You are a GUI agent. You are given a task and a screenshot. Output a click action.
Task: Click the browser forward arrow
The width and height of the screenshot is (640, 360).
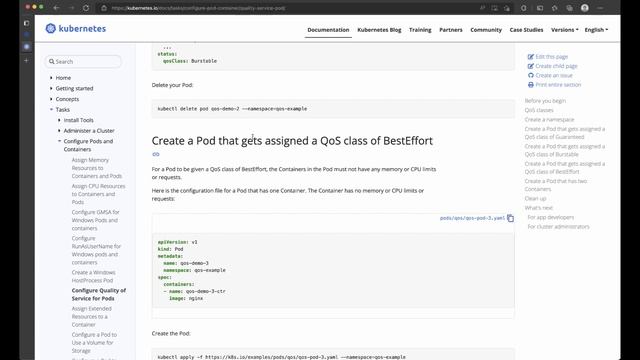click(x=71, y=8)
